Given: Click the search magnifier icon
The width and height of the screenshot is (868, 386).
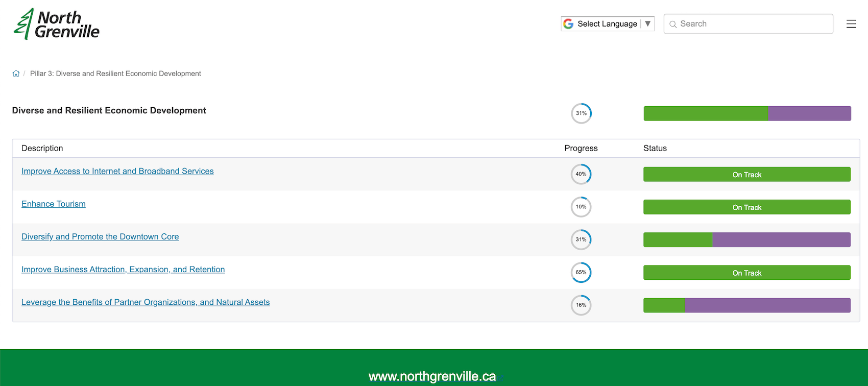Looking at the screenshot, I should 673,24.
